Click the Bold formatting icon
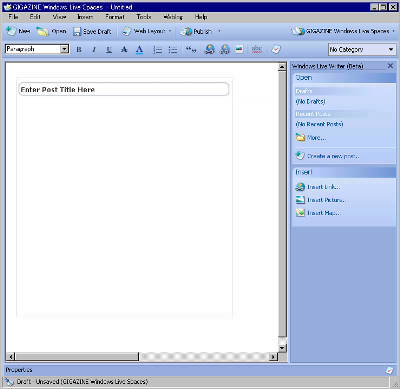 [79, 50]
